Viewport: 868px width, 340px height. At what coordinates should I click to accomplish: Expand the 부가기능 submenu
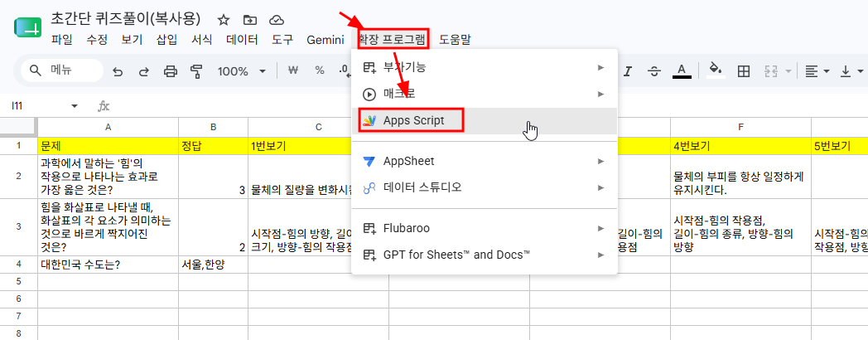click(x=485, y=68)
